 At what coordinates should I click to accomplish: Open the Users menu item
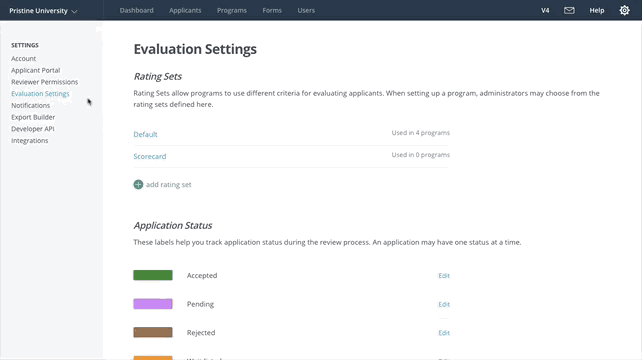(306, 10)
